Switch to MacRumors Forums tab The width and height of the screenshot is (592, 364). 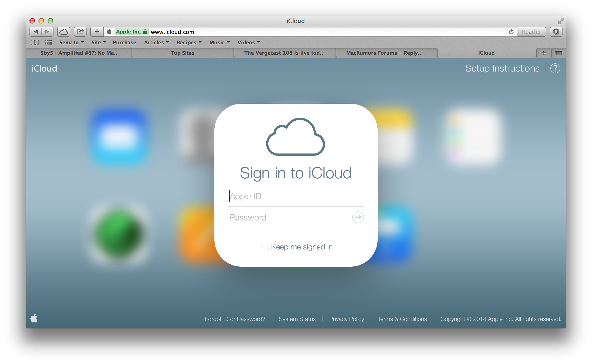[x=384, y=53]
